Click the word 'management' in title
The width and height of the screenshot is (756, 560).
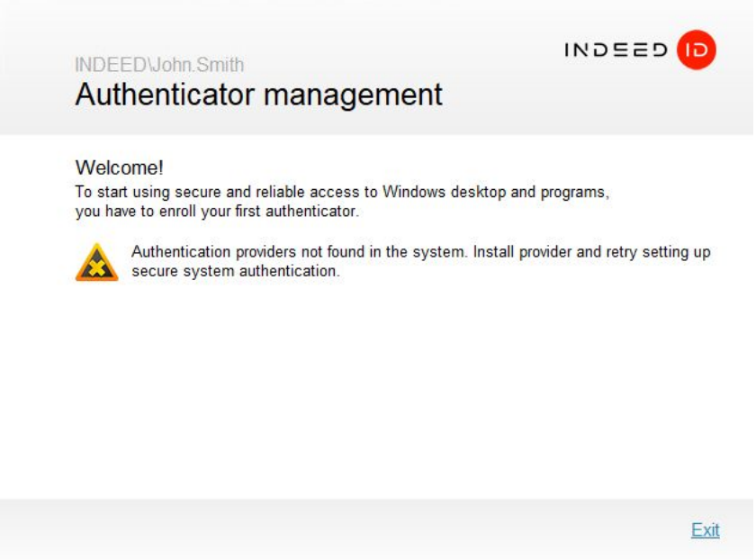(x=359, y=95)
